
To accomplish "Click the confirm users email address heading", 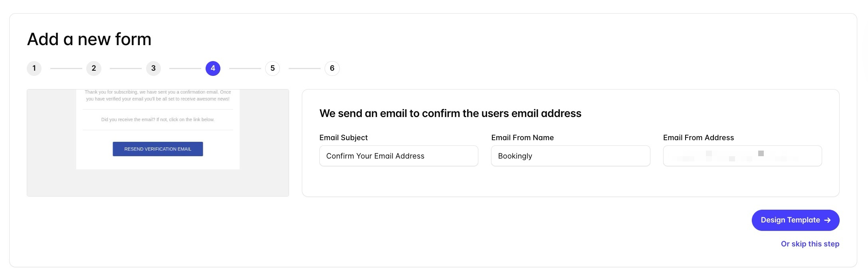I will pyautogui.click(x=450, y=113).
